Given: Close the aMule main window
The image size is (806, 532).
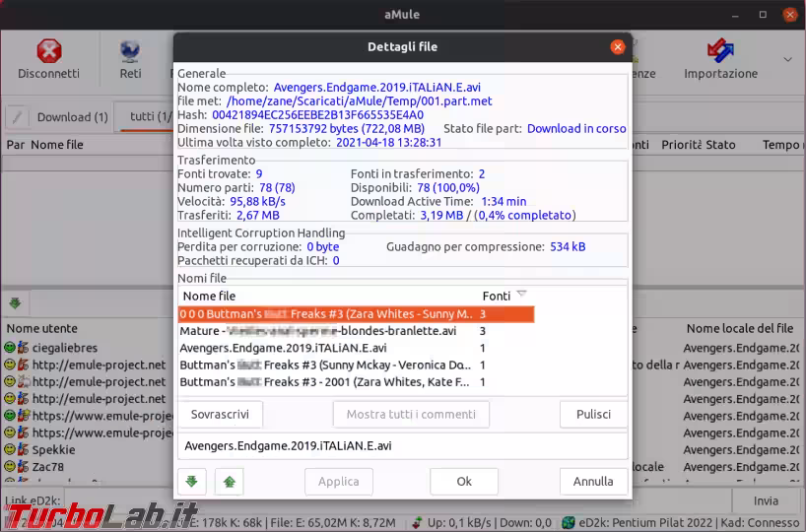Looking at the screenshot, I should point(790,15).
